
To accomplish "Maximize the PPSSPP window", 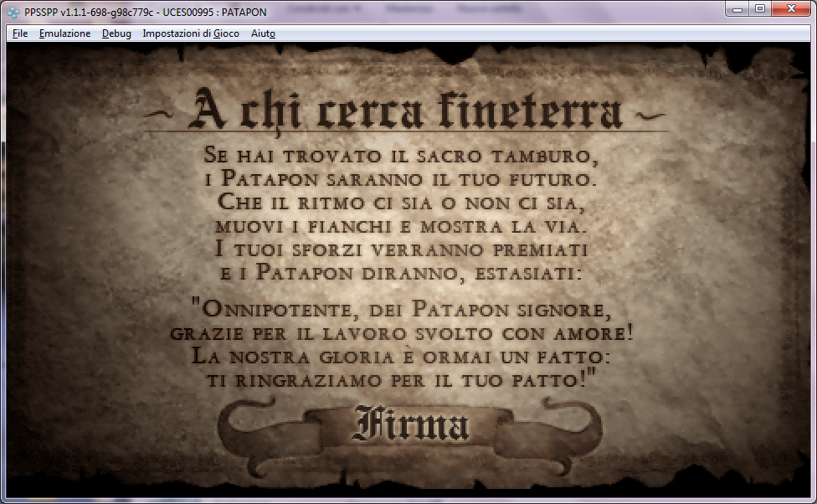I will 759,8.
